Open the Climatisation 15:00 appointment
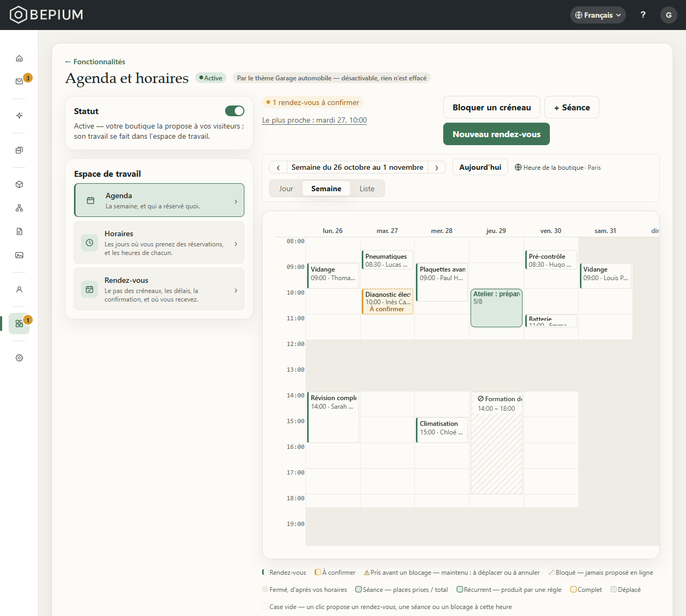 coord(442,430)
